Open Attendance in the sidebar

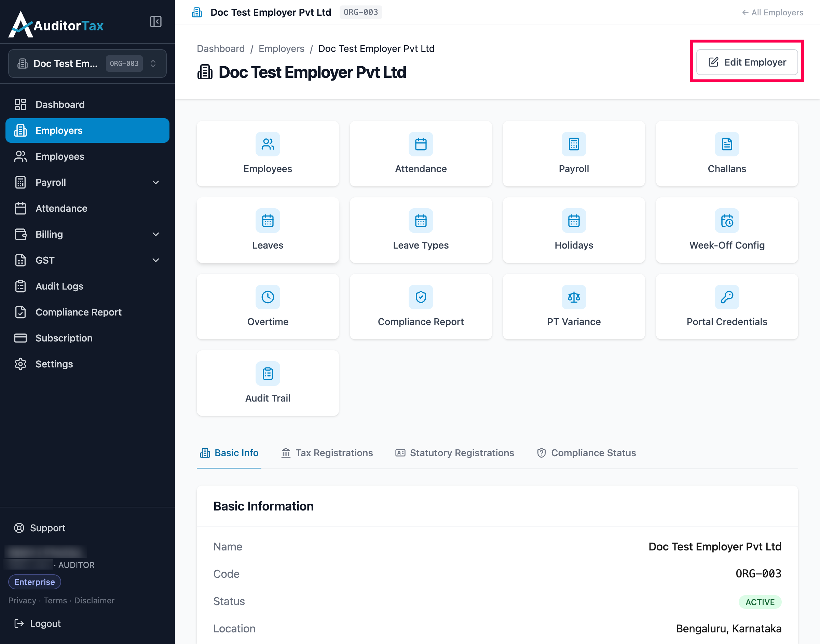coord(87,208)
